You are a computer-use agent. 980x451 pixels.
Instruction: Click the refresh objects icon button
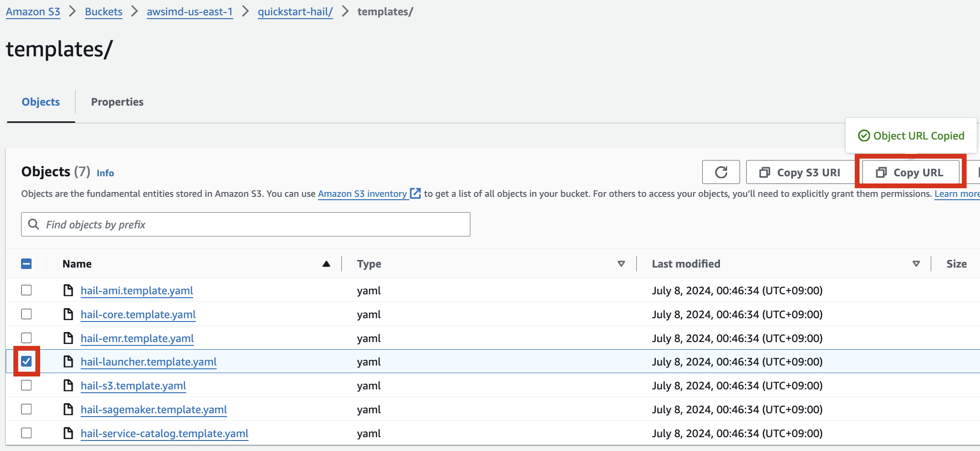click(721, 172)
